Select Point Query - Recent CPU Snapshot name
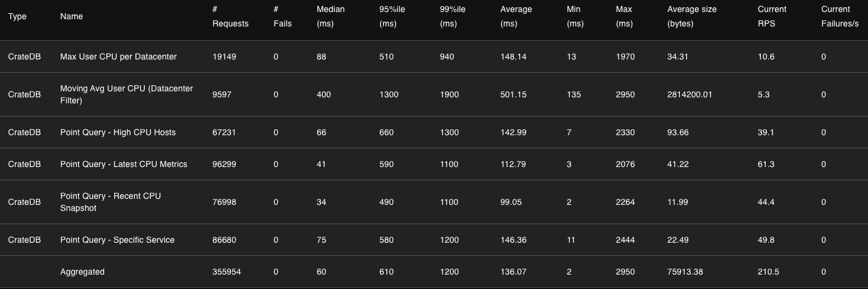 tap(111, 202)
